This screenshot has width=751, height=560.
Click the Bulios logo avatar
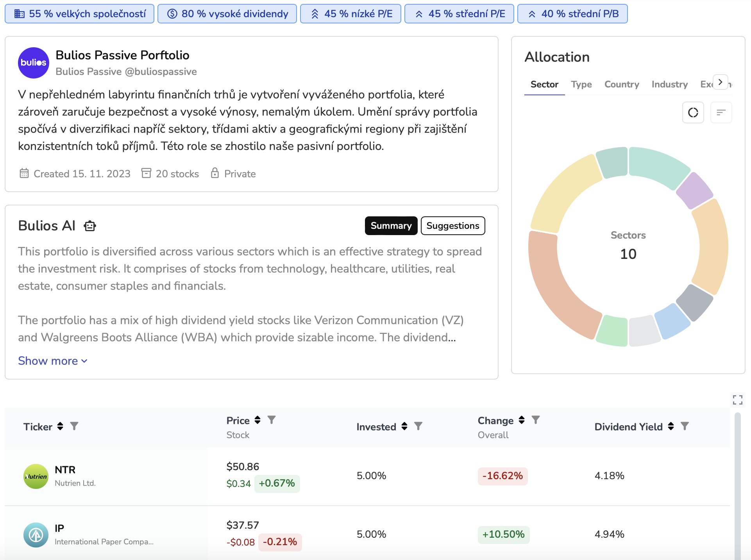click(x=34, y=63)
